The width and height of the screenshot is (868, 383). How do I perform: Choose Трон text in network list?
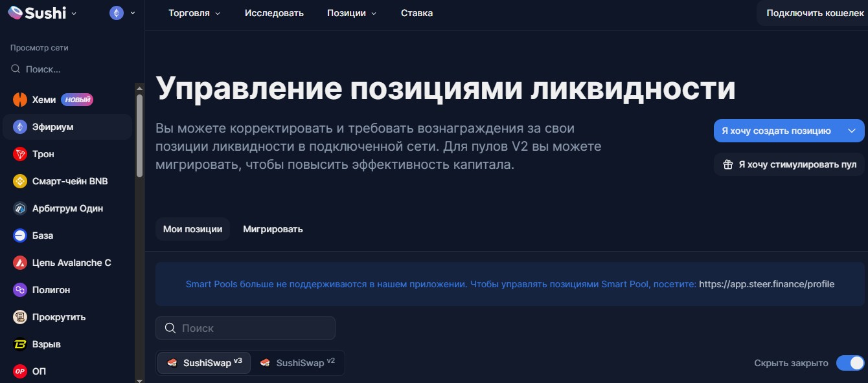point(43,154)
